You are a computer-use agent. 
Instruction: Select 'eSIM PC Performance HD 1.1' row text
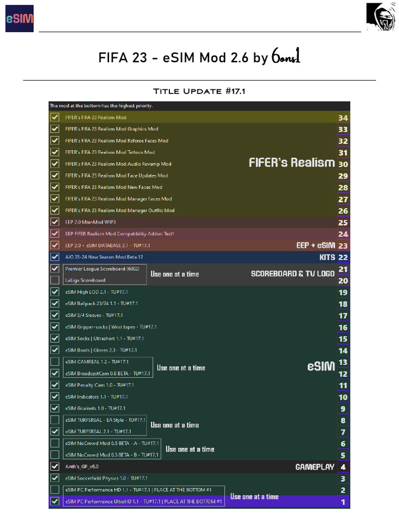[x=138, y=489]
